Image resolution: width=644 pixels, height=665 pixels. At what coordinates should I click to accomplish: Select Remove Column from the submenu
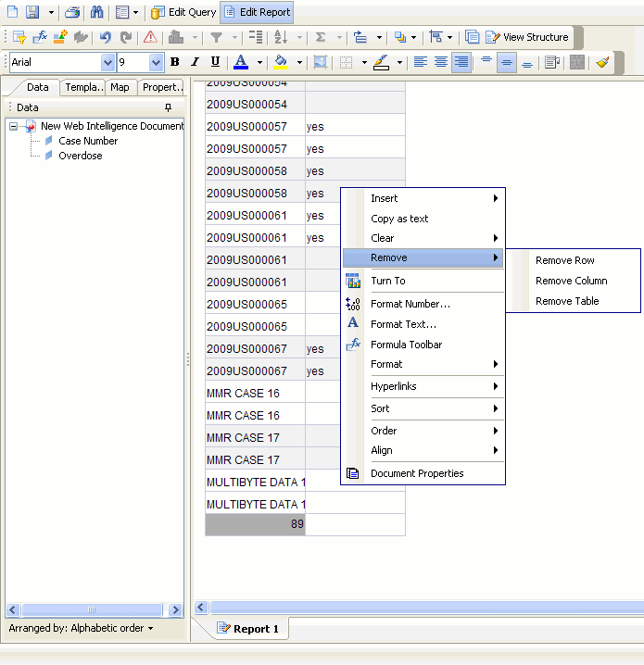coord(571,281)
